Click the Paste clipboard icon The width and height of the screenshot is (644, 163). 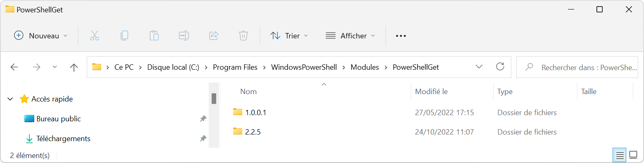click(x=154, y=36)
